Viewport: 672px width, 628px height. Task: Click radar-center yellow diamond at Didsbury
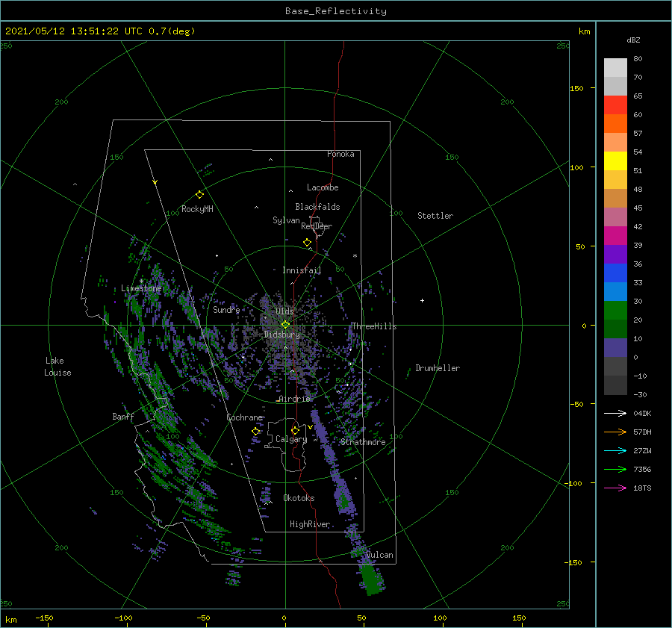coord(285,325)
